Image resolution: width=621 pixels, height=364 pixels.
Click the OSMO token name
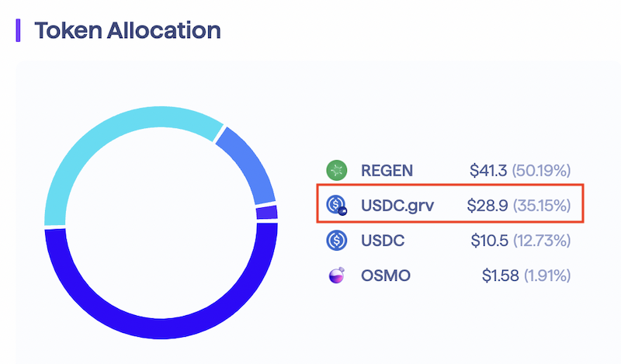pos(386,276)
